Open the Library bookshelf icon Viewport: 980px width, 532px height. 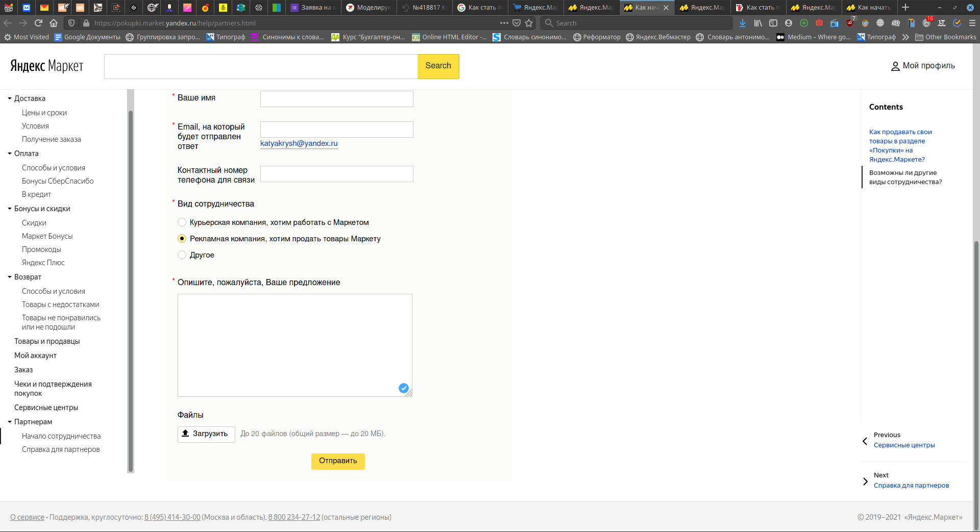point(758,23)
